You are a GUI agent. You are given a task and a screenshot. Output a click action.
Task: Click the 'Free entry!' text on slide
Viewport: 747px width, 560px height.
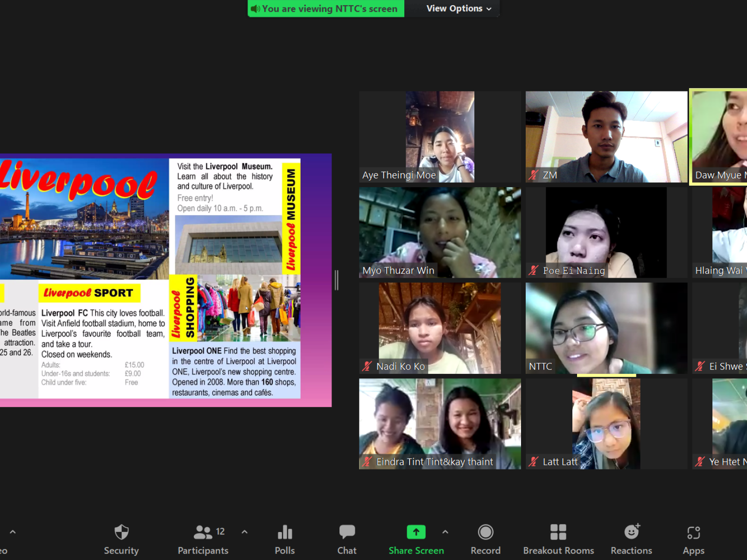click(195, 198)
